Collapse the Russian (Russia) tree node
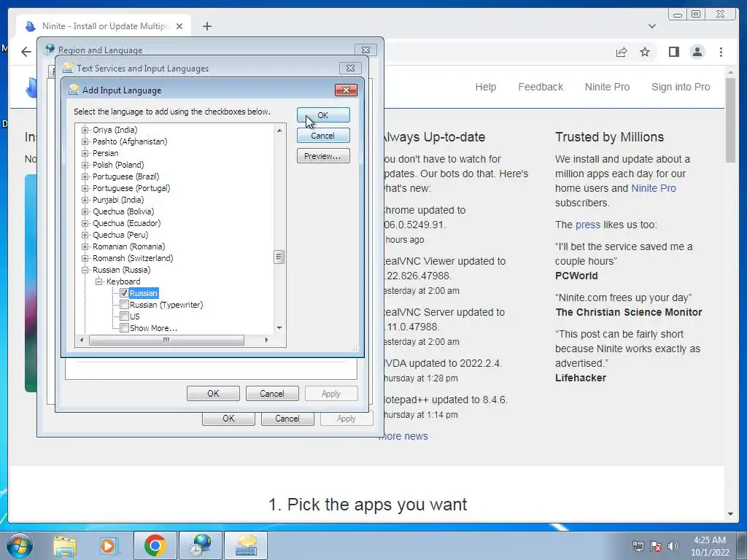 [85, 270]
